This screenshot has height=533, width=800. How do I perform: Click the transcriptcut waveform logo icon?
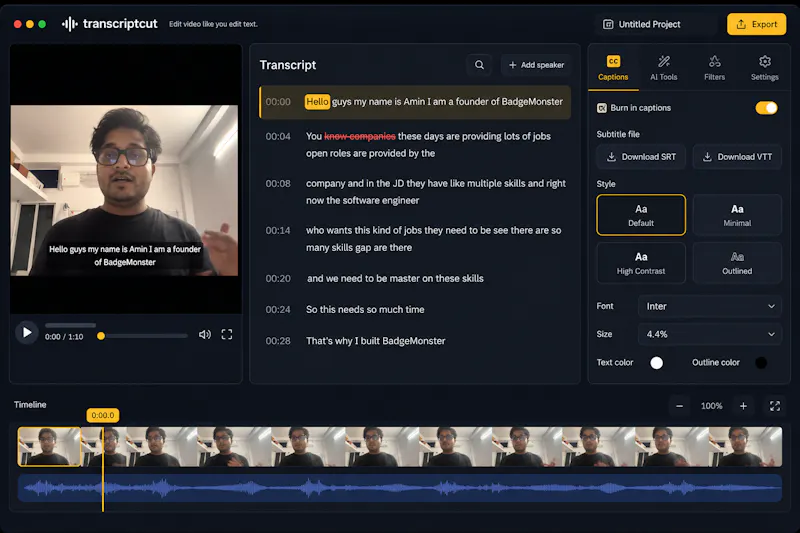coord(69,24)
